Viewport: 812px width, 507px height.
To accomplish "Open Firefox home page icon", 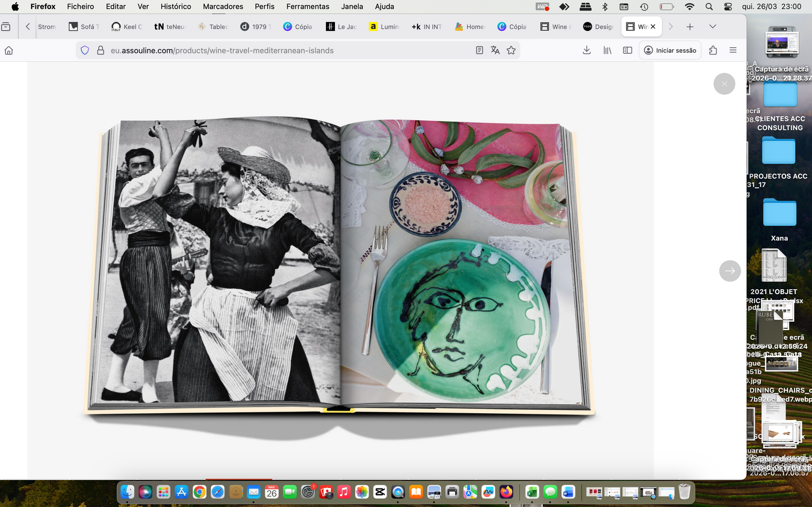I will (x=9, y=51).
